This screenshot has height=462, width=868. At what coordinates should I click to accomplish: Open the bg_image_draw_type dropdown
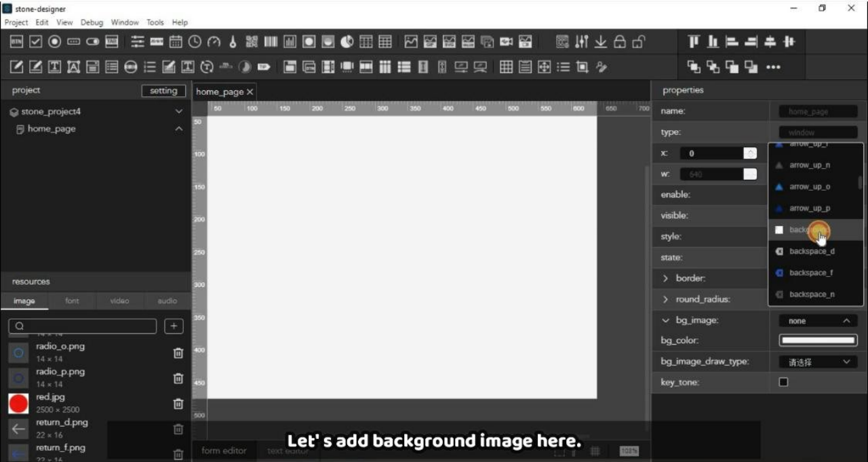point(818,362)
